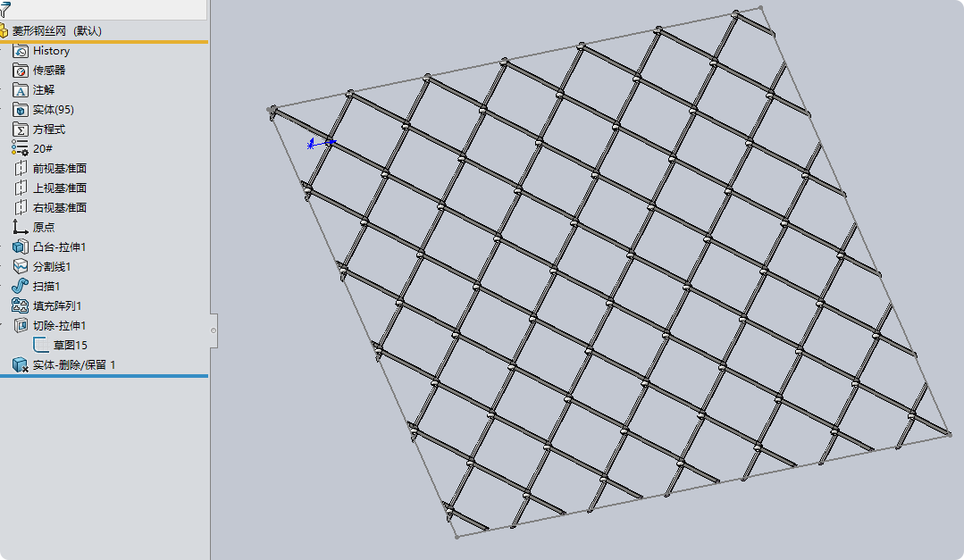Select the 凸台-拉伸1 extrude feature icon
The height and width of the screenshot is (560, 964).
[21, 247]
